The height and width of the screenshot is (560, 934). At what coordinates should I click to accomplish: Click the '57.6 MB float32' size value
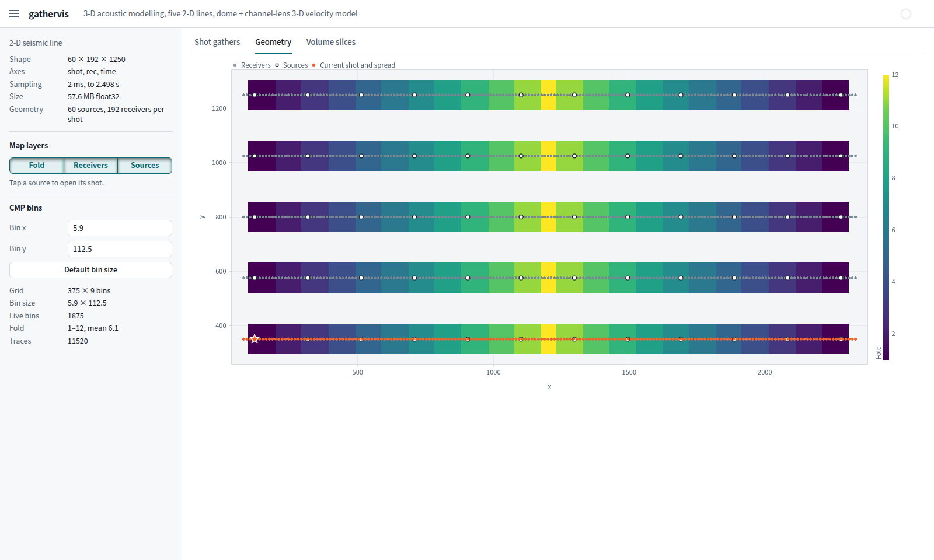(x=93, y=97)
